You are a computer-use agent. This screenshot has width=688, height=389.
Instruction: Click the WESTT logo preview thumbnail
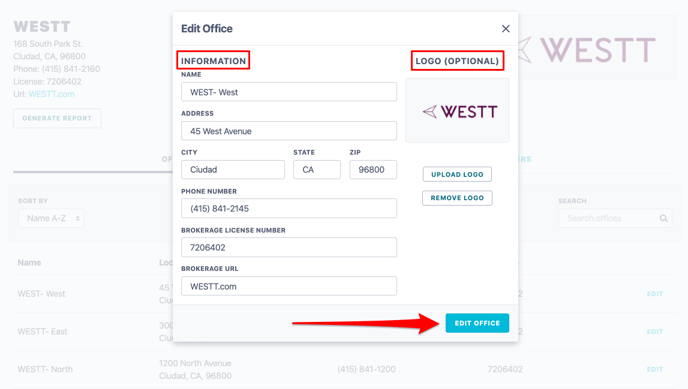point(457,111)
